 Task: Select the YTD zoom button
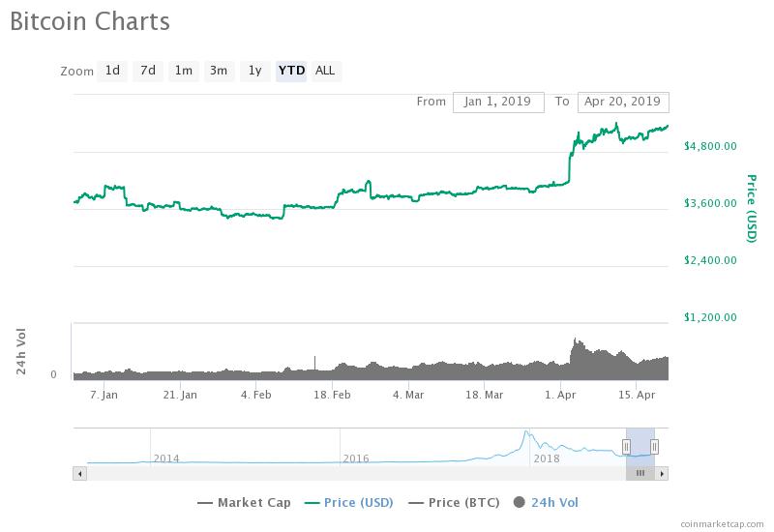[x=291, y=71]
